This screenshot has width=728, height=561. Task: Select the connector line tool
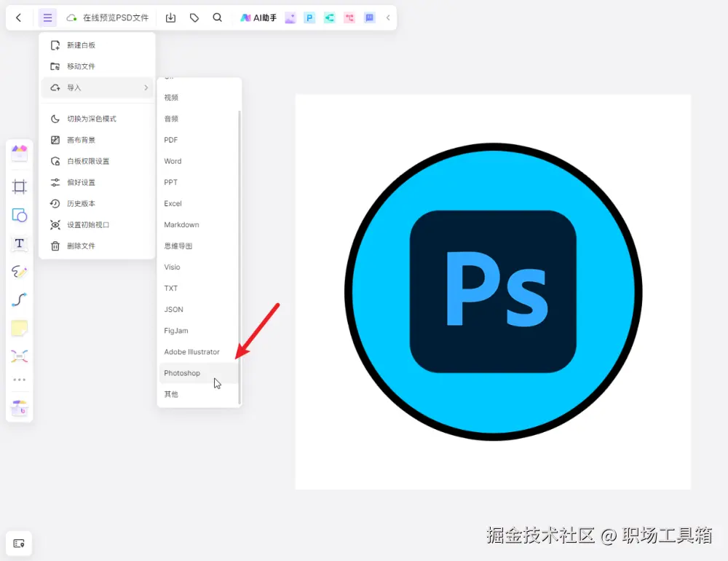click(20, 299)
